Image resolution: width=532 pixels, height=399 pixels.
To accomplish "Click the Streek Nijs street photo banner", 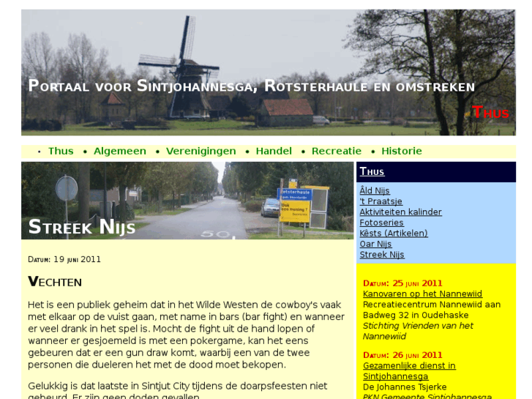I will pos(187,201).
